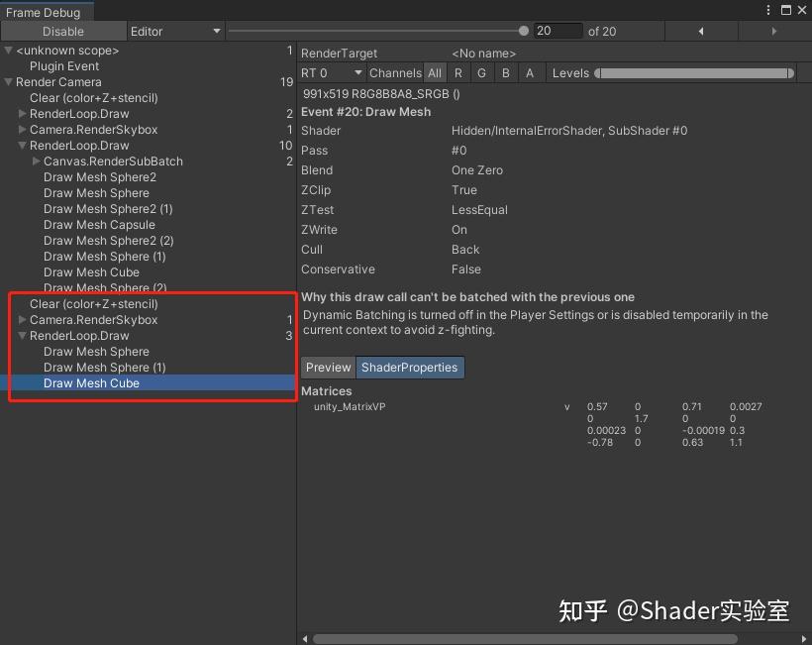Show only the B channel
This screenshot has height=645, width=812.
point(505,72)
